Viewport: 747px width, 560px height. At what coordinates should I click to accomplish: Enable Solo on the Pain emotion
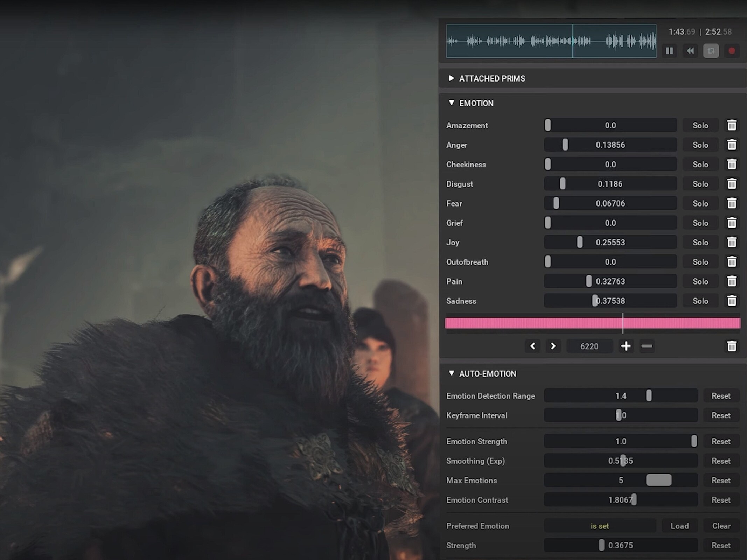pyautogui.click(x=700, y=281)
